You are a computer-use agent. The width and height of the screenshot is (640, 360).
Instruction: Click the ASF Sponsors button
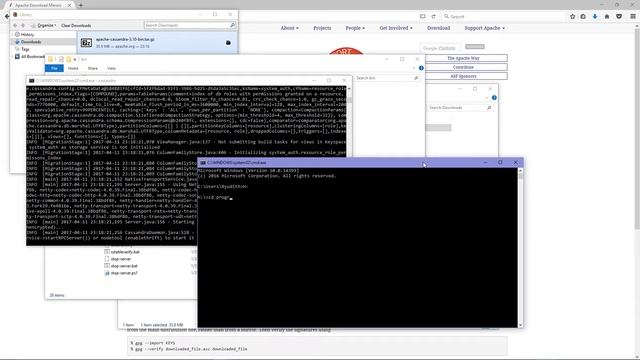[x=463, y=76]
